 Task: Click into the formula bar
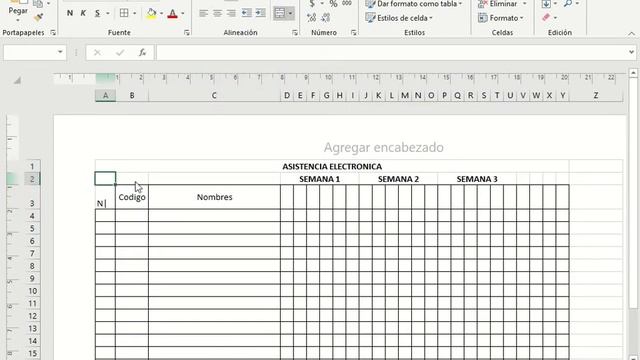point(392,52)
